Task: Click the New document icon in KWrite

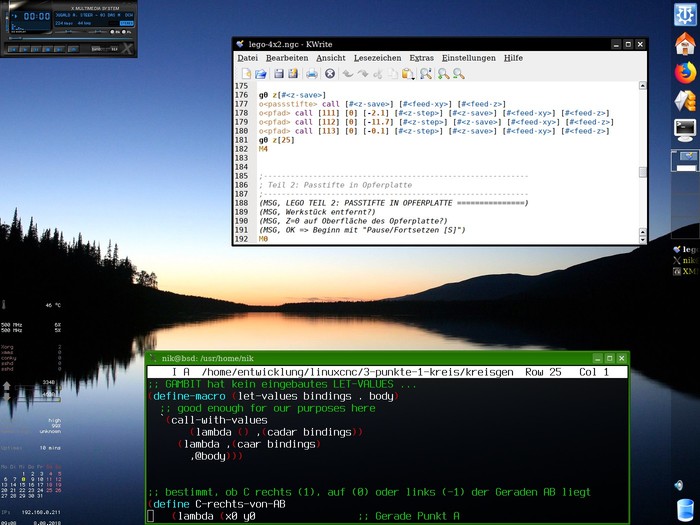Action: pyautogui.click(x=244, y=74)
